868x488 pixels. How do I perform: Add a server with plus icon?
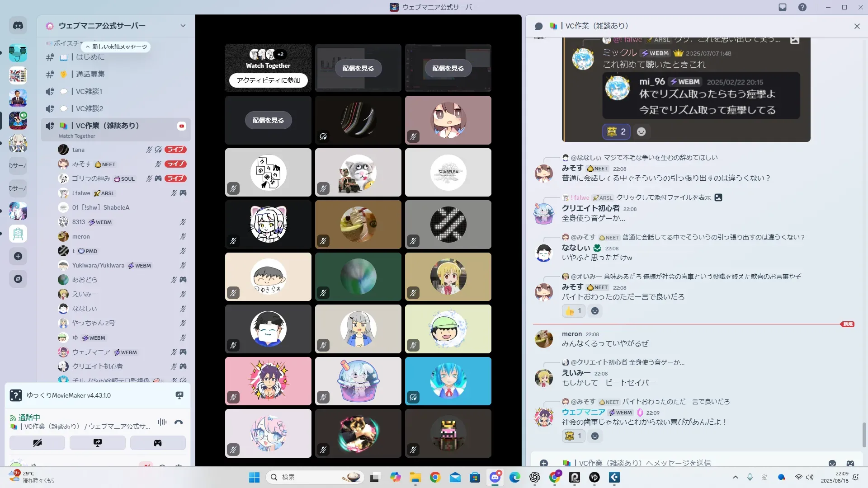coord(18,256)
